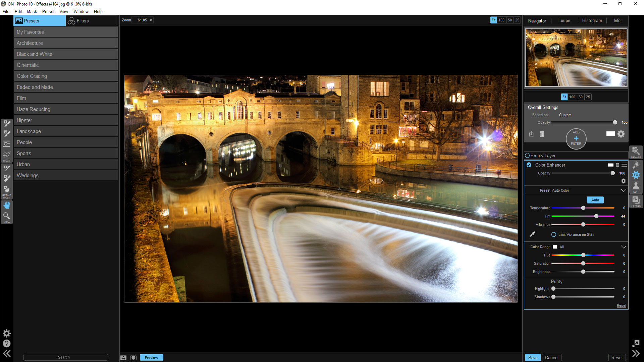The height and width of the screenshot is (362, 644).
Task: Toggle the Preview button
Action: [x=151, y=358]
